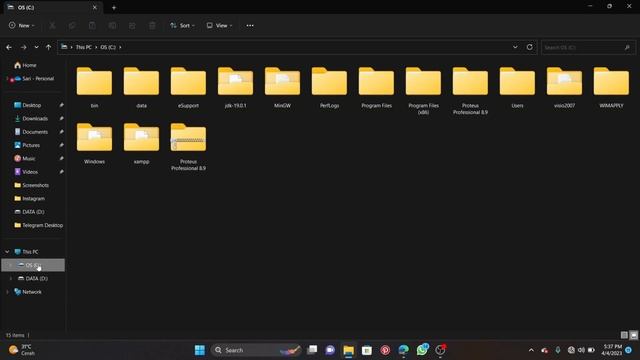Click This PC in the address breadcrumb
Screen dimensions: 640x360
click(x=84, y=47)
